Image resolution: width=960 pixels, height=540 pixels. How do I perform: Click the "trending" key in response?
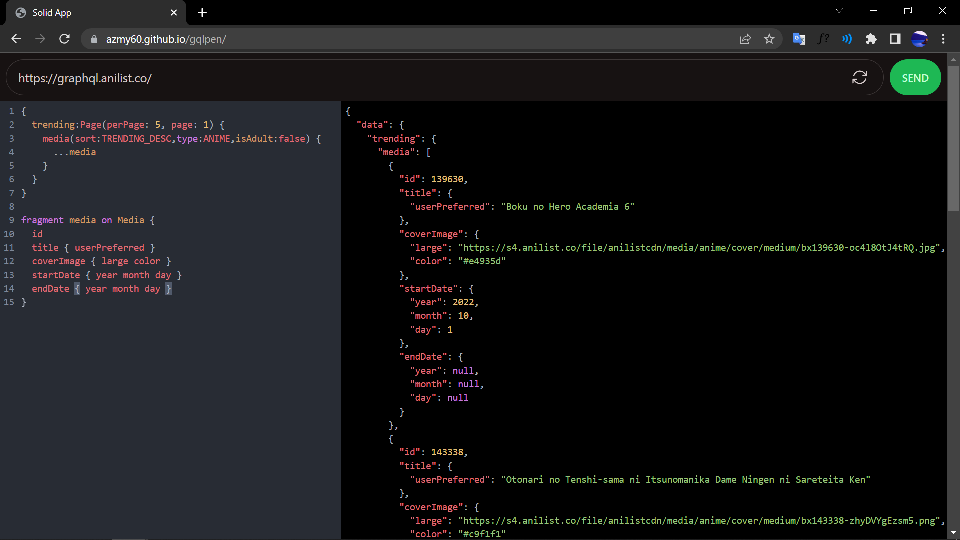coord(394,139)
